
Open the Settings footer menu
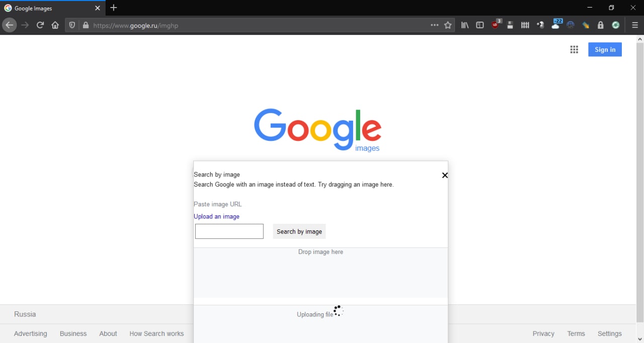610,333
